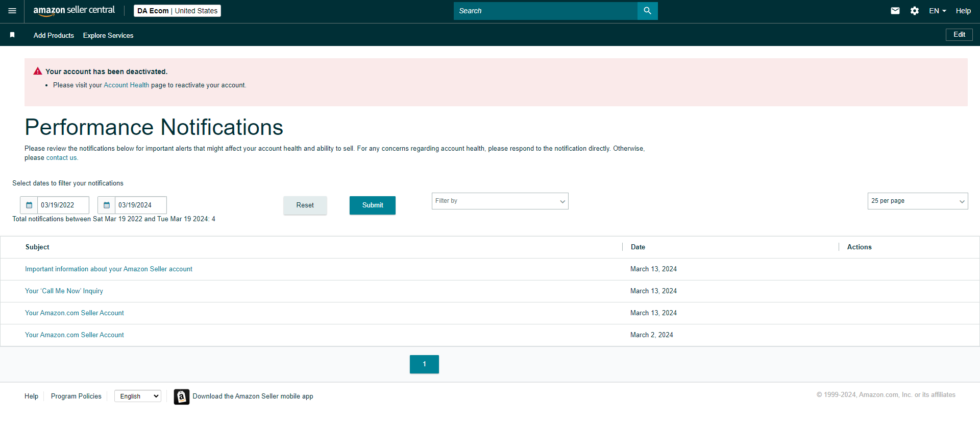Viewport: 980px width, 445px height.
Task: Click the search magnifier button
Action: [647, 11]
